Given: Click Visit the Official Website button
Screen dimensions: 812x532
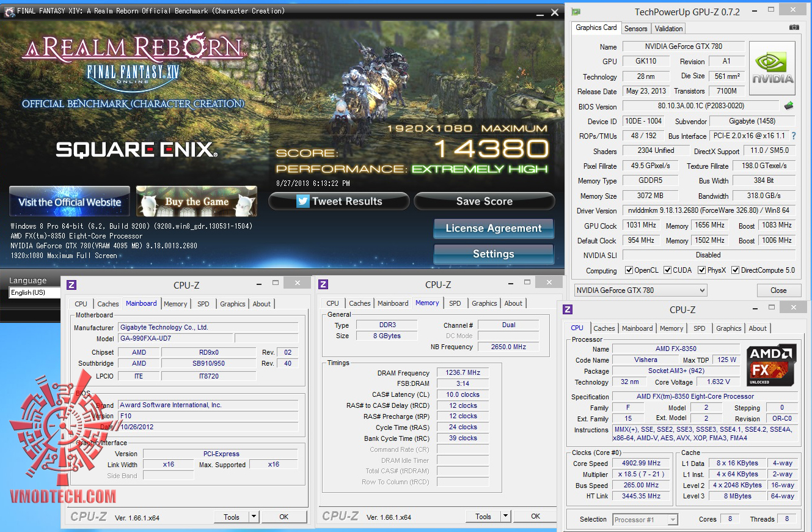Looking at the screenshot, I should (70, 202).
